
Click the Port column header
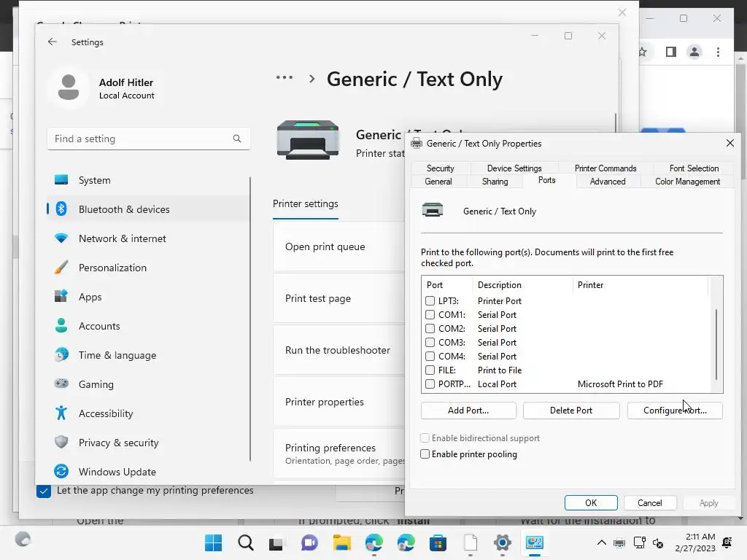click(447, 285)
